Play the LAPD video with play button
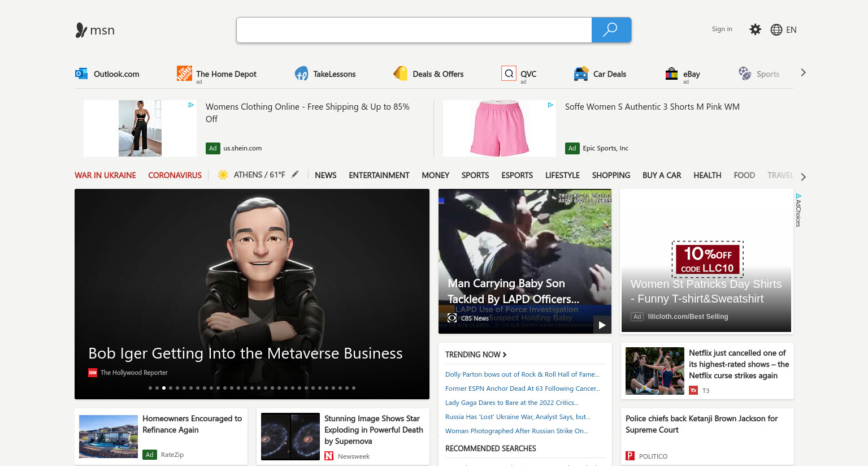868x466 pixels. (x=602, y=325)
